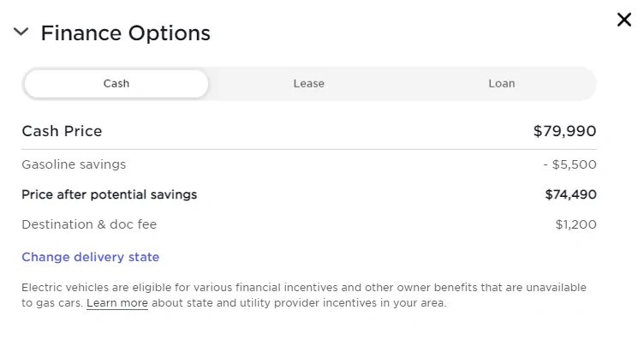Select the $1,200 fee amount
This screenshot has width=644, height=340.
(x=575, y=224)
